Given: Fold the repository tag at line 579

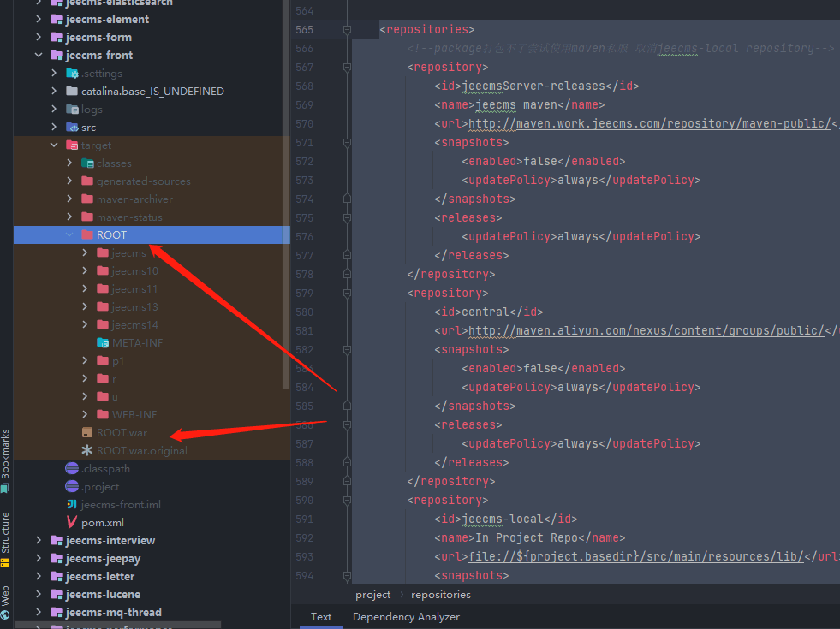Looking at the screenshot, I should coord(347,294).
